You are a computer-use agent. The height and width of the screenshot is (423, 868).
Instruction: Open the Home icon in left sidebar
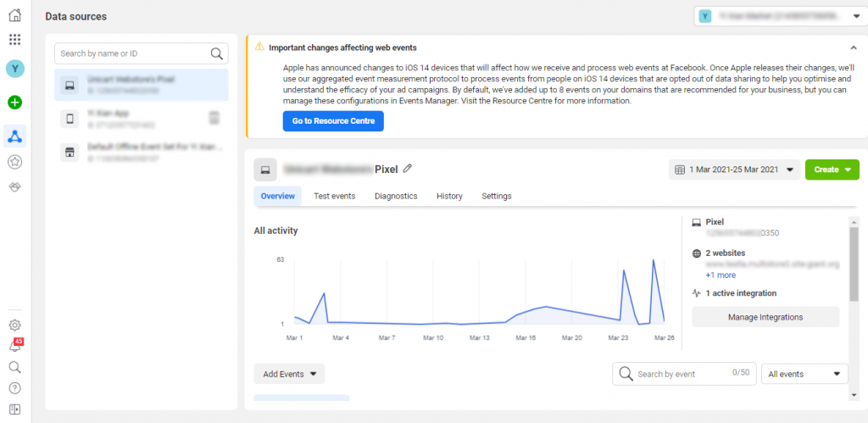click(x=15, y=15)
